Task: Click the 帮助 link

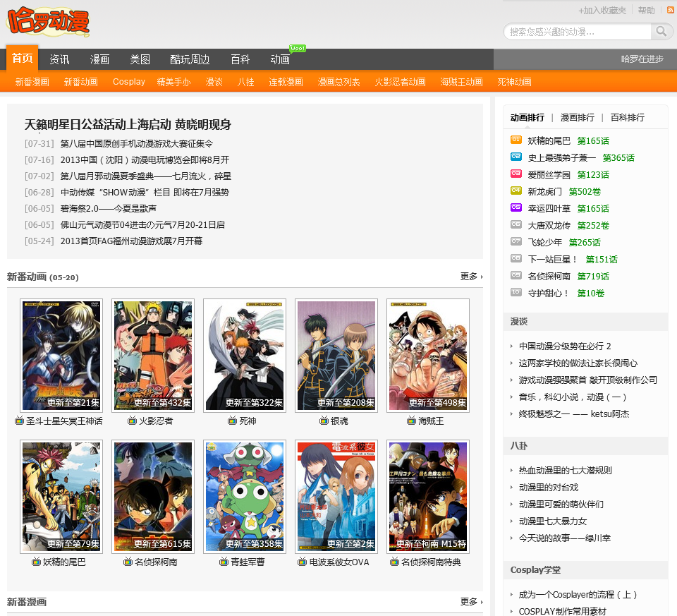Action: [x=647, y=11]
